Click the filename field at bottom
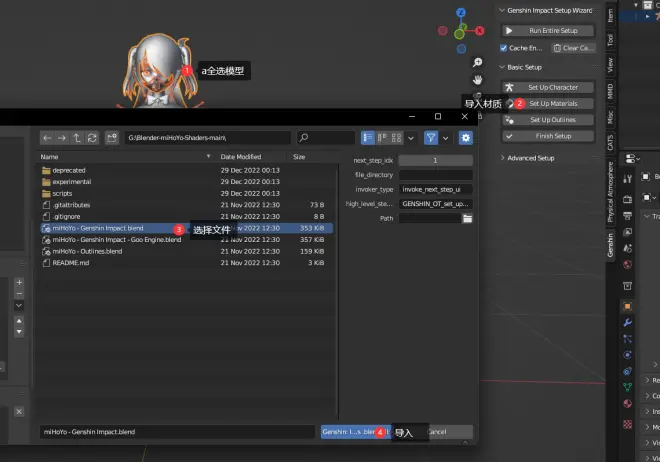Viewport: 660px width, 462px height. pyautogui.click(x=177, y=432)
